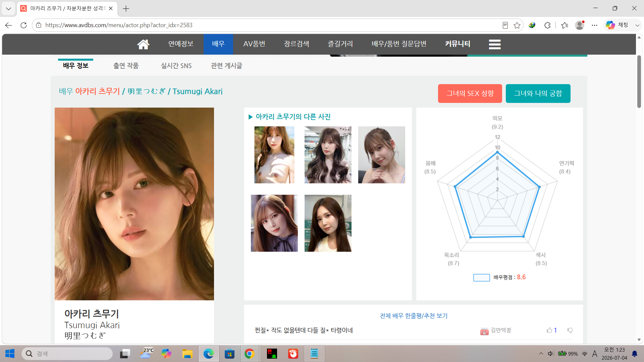Click the thumbs-up icon on the comment
This screenshot has width=644, height=362.
[x=549, y=330]
